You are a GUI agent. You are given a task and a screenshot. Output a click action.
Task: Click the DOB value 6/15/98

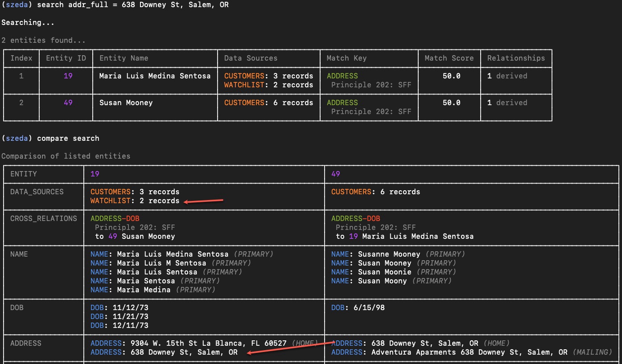(x=358, y=307)
